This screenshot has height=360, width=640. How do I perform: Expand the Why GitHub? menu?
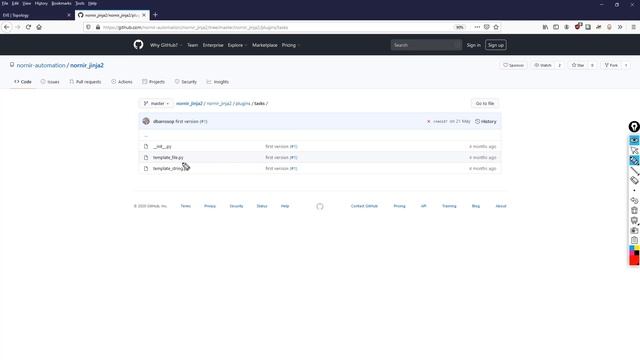coord(166,45)
